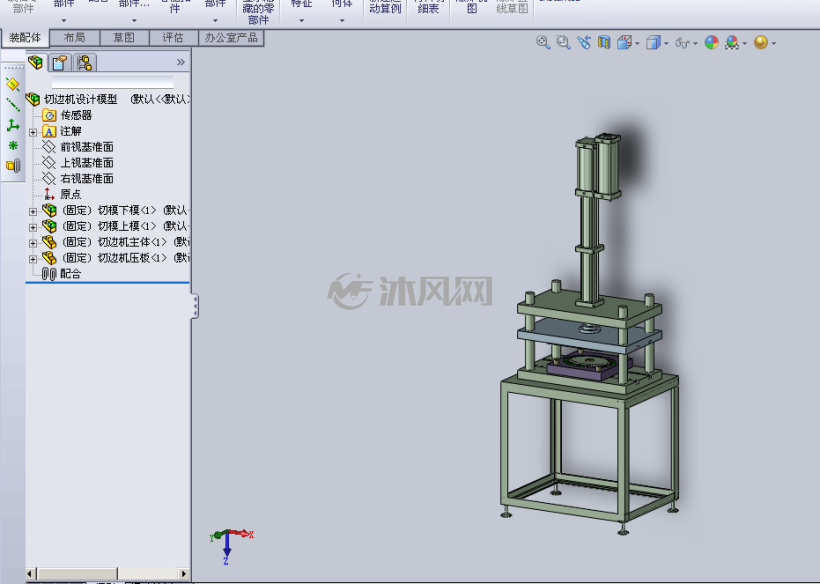The image size is (820, 584).
Task: Open the Edit Appearance color ball icon
Action: coord(711,42)
